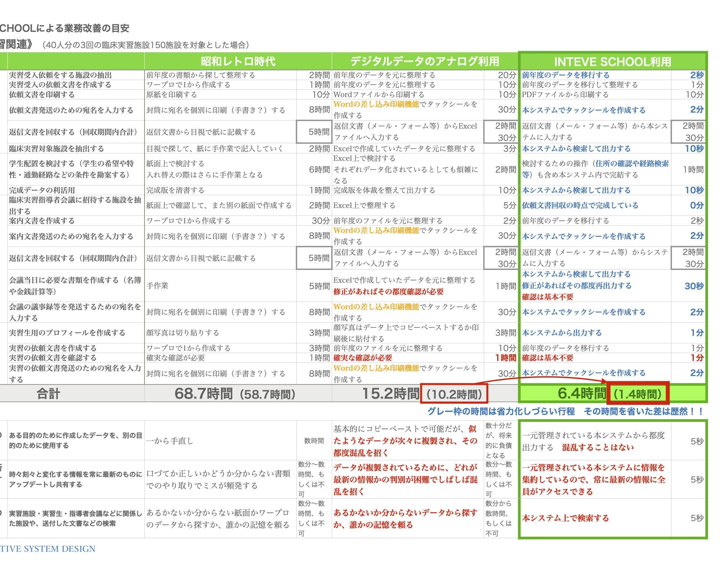This screenshot has width=728, height=562.
Task: Click the boxed value (10.2時間)
Action: (454, 393)
